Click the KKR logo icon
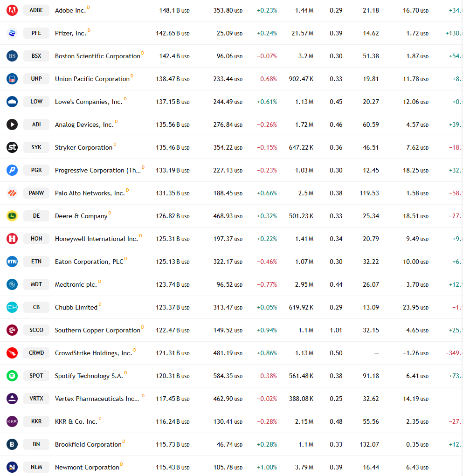463x476 pixels. [12, 421]
